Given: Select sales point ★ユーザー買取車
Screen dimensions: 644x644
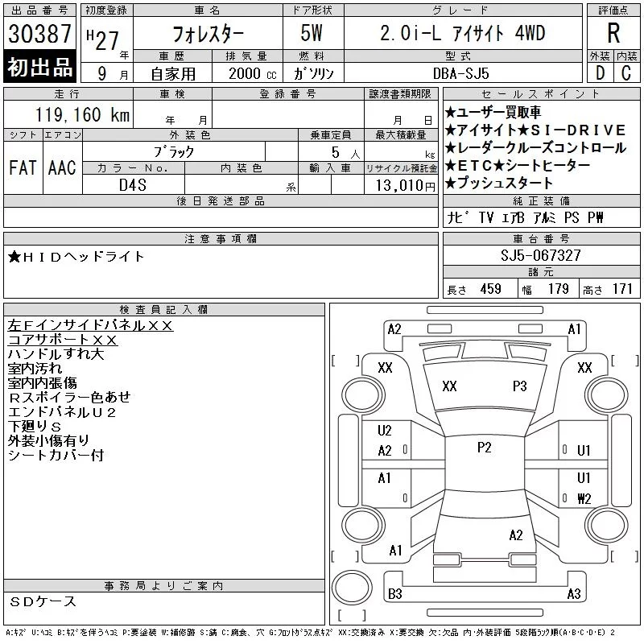Looking at the screenshot, I should 493,112.
